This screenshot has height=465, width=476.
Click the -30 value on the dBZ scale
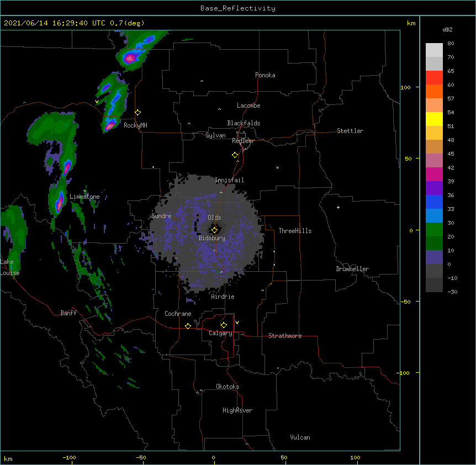click(x=452, y=292)
